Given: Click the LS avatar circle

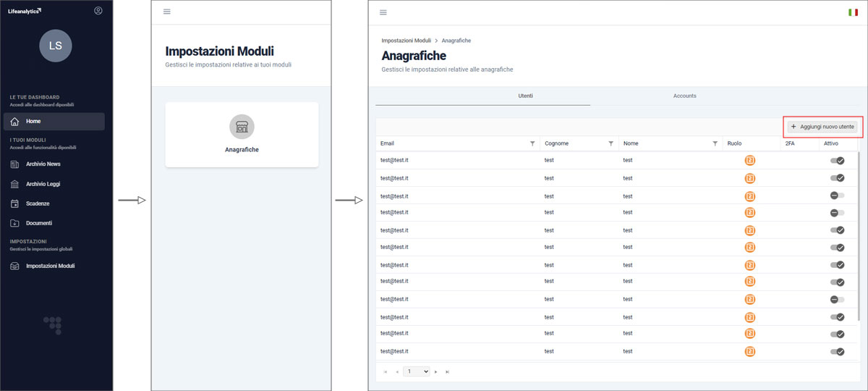Looking at the screenshot, I should (56, 45).
